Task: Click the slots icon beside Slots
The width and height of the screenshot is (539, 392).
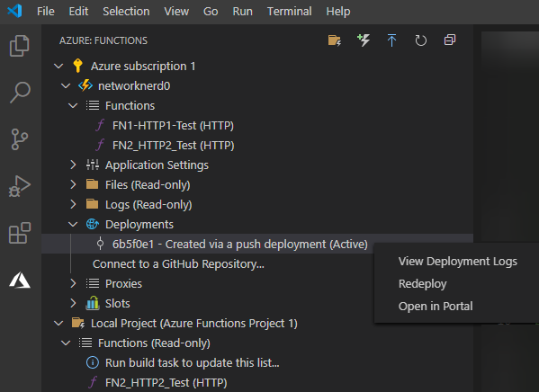Action: (x=93, y=303)
